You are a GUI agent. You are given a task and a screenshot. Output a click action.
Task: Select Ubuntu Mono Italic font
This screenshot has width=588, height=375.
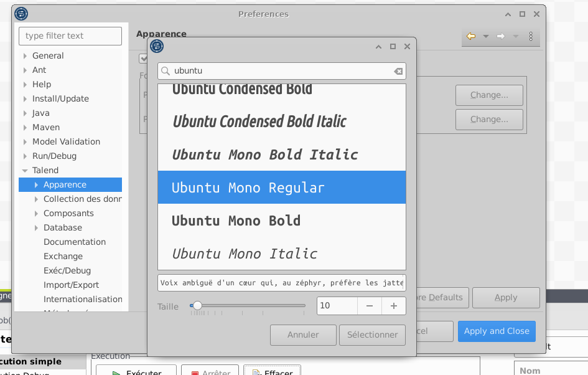(x=282, y=254)
